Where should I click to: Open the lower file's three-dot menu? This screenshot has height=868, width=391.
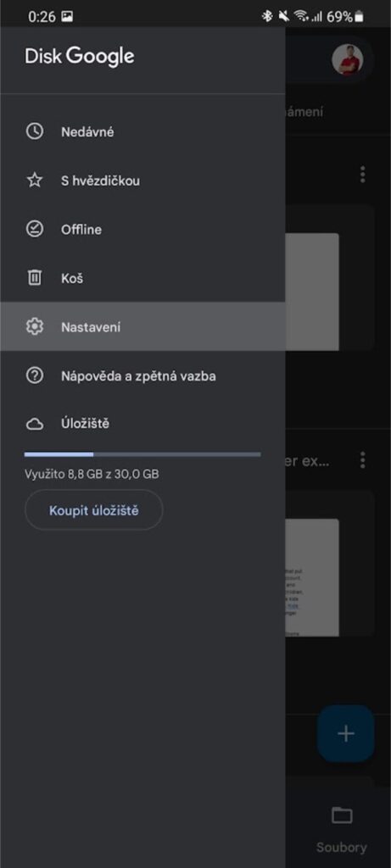pos(363,459)
